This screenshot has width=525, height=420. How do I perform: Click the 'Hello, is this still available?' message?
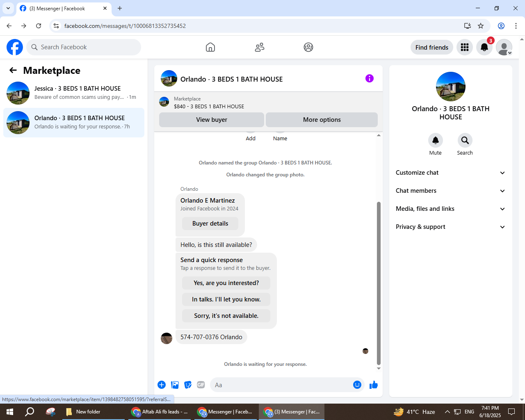coord(216,245)
